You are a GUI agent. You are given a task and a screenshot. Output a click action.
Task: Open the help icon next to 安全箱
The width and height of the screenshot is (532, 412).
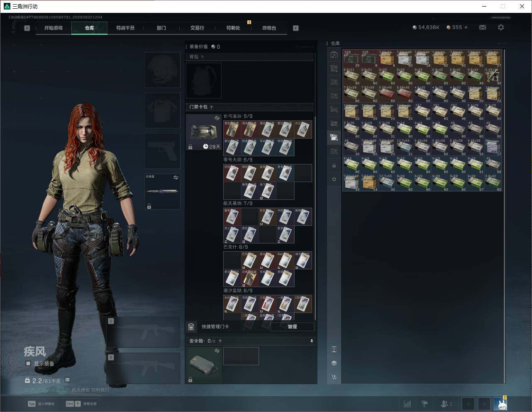[x=220, y=341]
